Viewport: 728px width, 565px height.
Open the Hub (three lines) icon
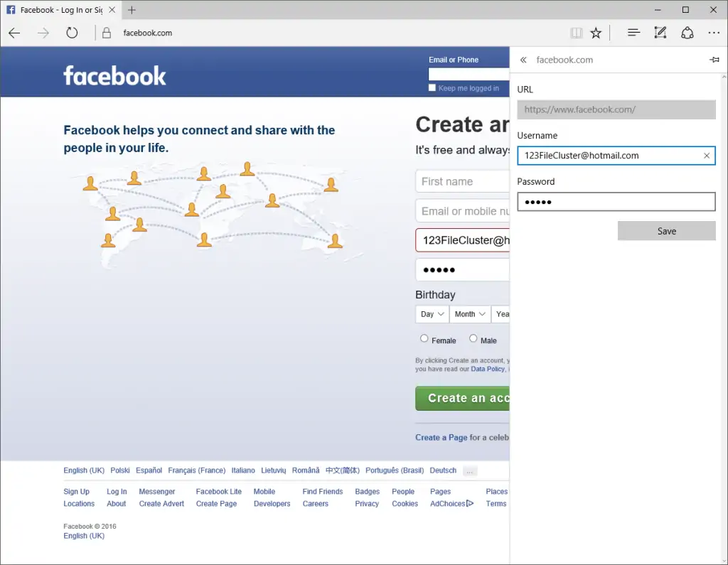[x=633, y=33]
